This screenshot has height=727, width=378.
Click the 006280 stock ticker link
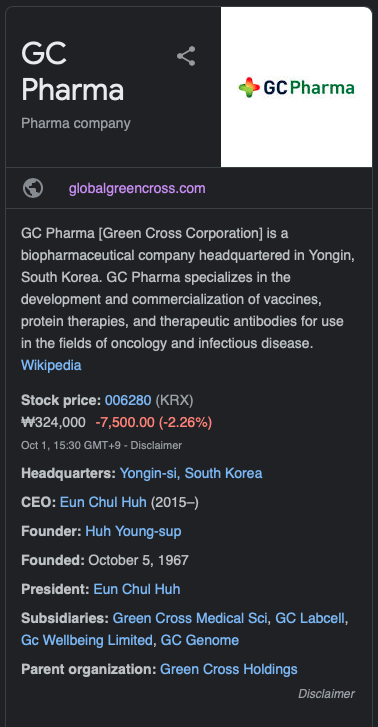click(x=128, y=400)
